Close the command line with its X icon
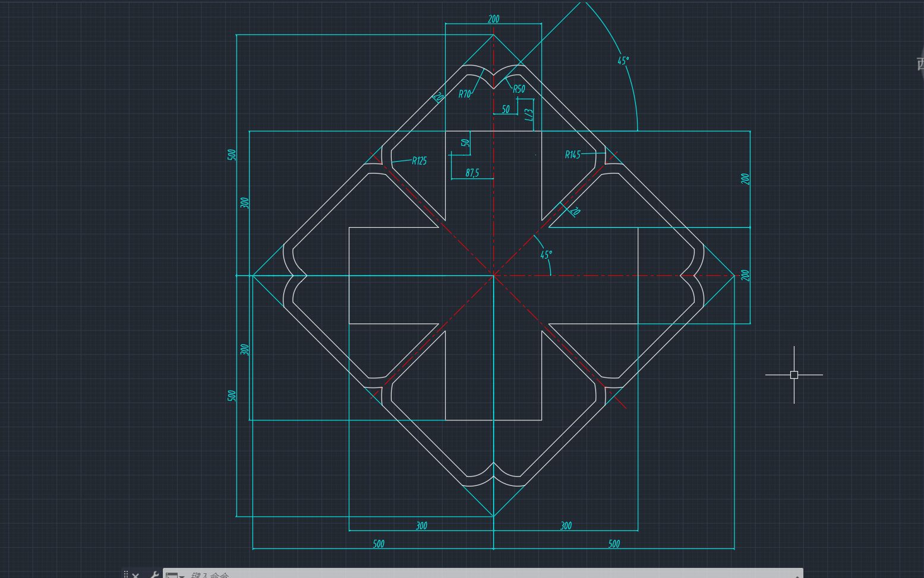 pos(135,574)
